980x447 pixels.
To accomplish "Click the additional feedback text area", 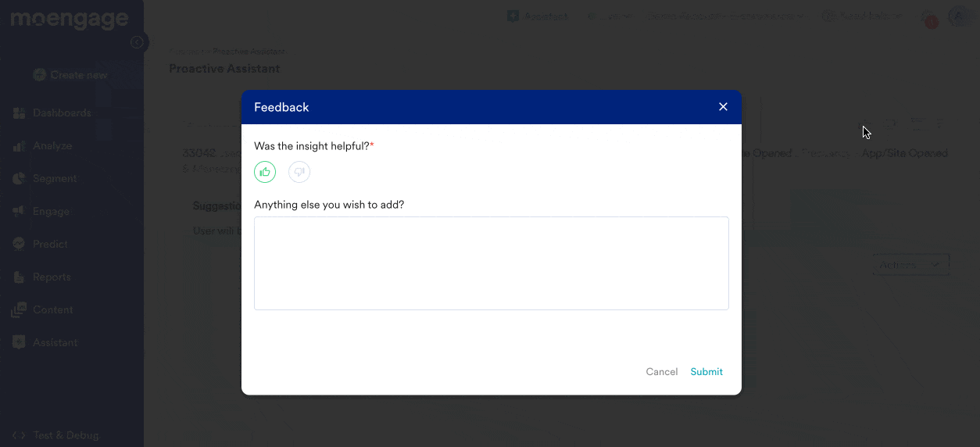I will coord(491,263).
